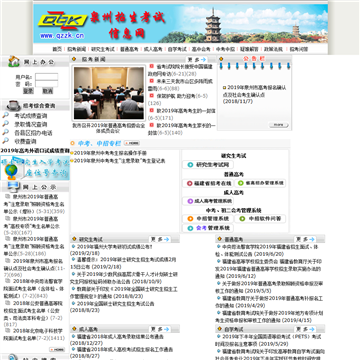Click the orange icon on 中招管理系统 button
The width and height of the screenshot is (360, 360).
[x=190, y=219]
